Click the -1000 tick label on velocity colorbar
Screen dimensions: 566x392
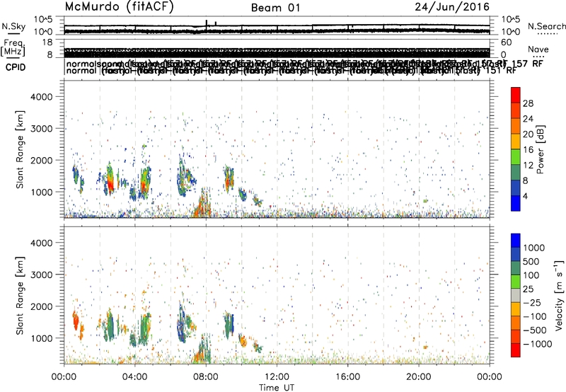pos(537,344)
